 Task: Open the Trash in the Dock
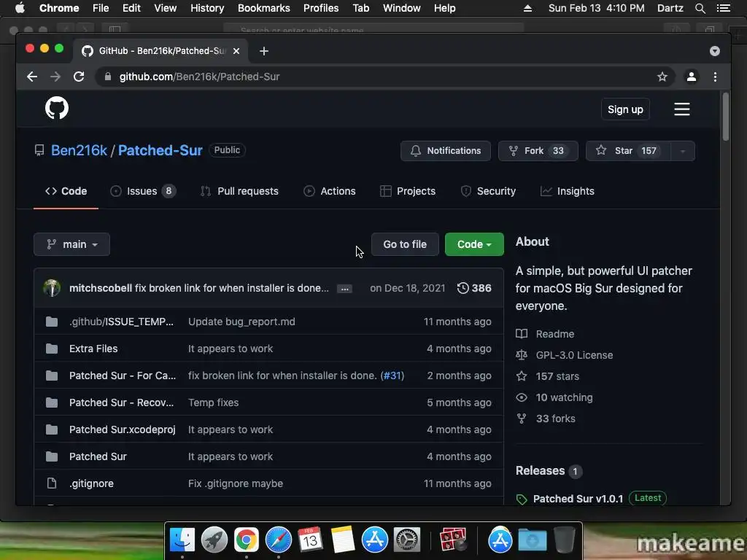pyautogui.click(x=565, y=540)
